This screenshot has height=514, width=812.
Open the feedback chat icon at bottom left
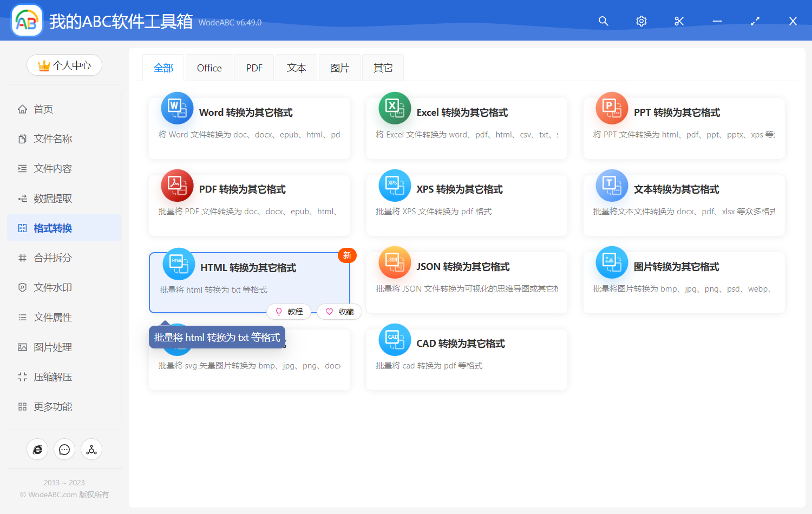64,449
